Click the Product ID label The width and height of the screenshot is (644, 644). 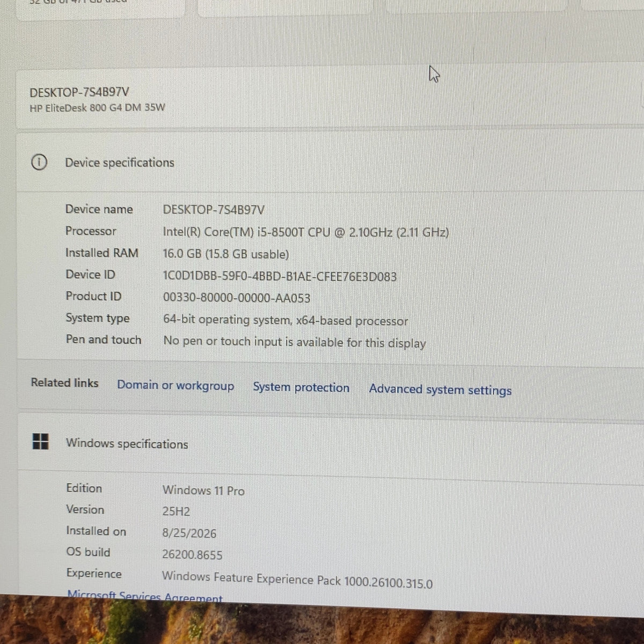coord(93,296)
